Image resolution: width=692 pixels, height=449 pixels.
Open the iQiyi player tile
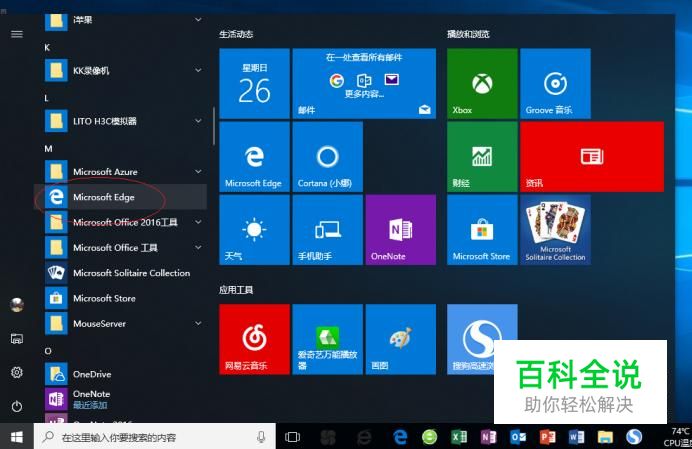[327, 339]
